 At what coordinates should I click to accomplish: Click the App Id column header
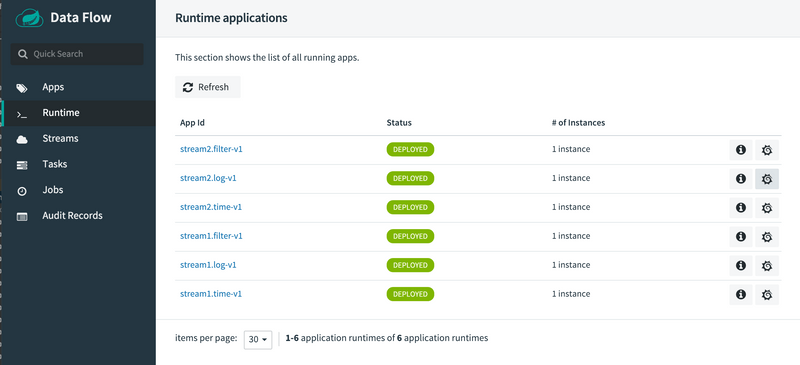tap(192, 123)
